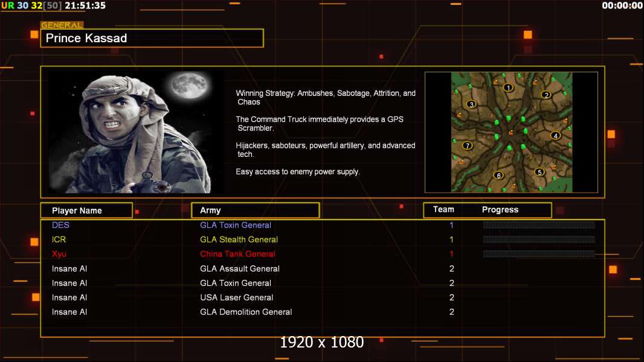
Task: Click start position 4 marker
Action: point(556,136)
